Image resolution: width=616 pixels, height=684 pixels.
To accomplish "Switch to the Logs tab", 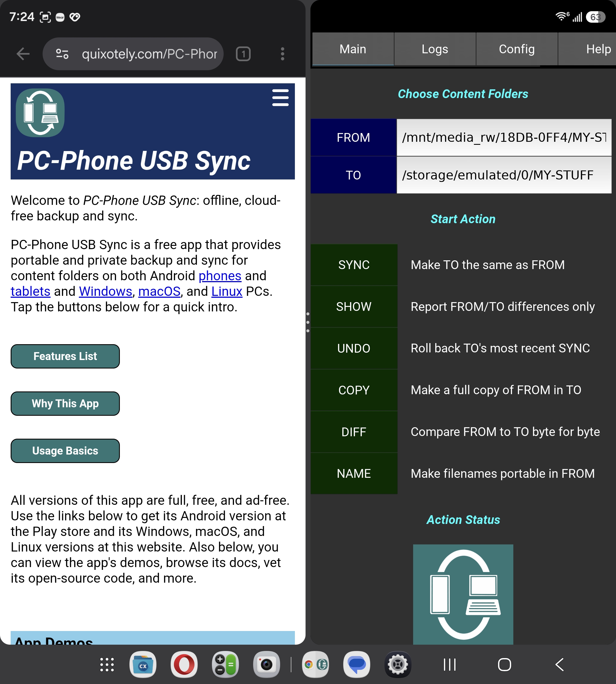I will (435, 49).
